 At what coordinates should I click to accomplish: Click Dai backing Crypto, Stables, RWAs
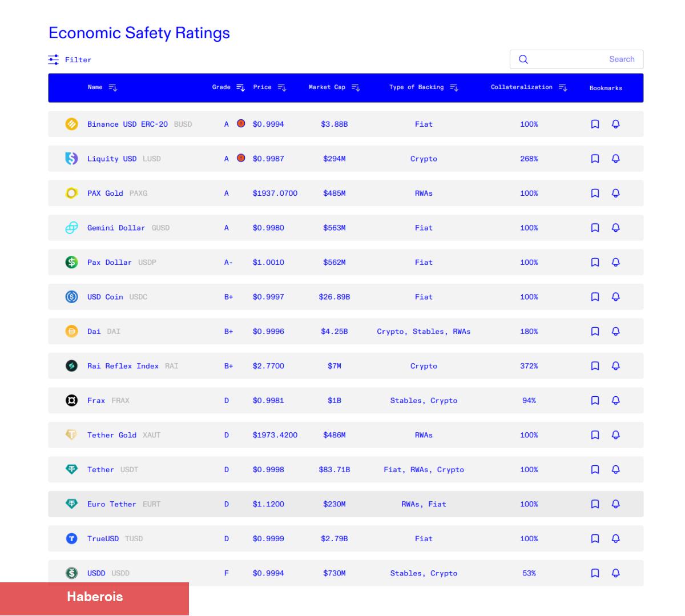click(424, 332)
